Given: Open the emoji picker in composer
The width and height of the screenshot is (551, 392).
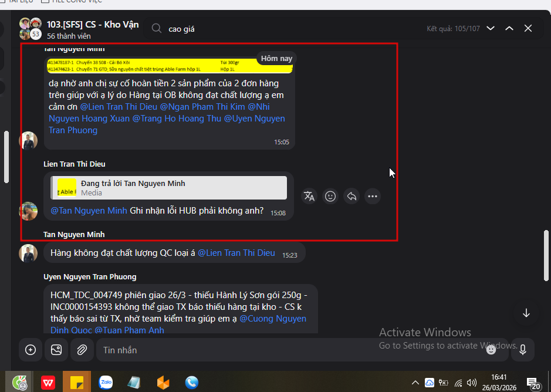Looking at the screenshot, I should click(491, 350).
